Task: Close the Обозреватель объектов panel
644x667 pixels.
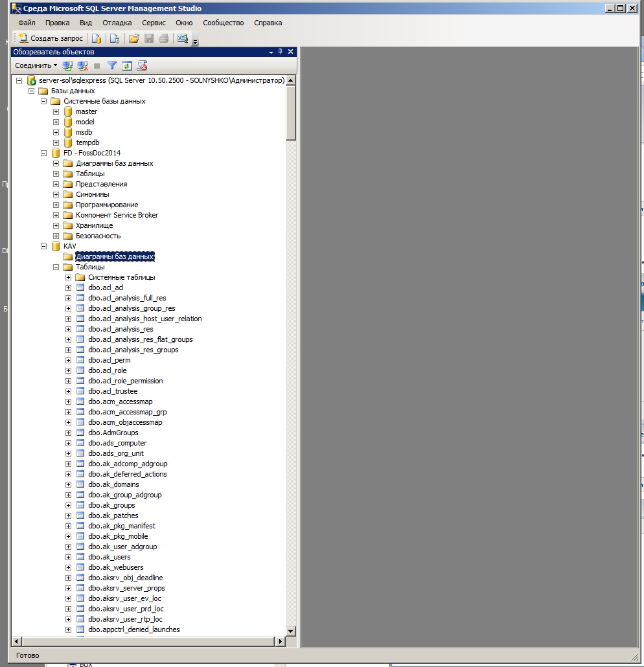Action: [291, 51]
